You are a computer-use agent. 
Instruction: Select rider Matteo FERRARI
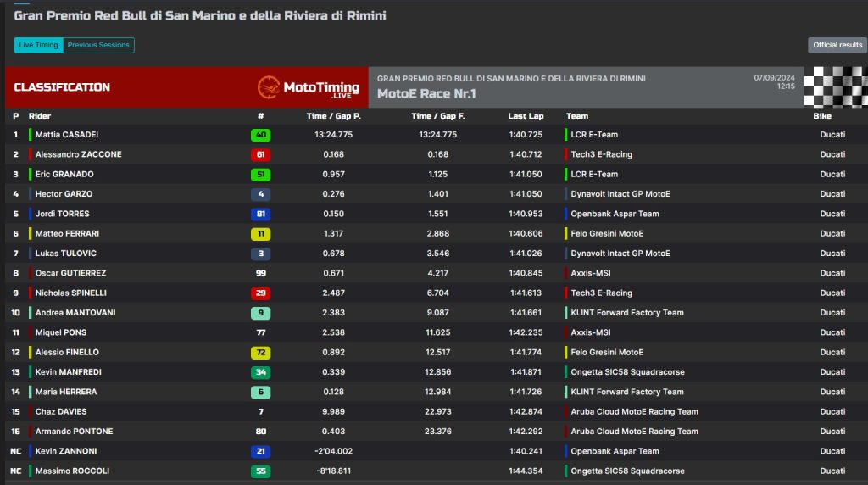click(x=68, y=234)
